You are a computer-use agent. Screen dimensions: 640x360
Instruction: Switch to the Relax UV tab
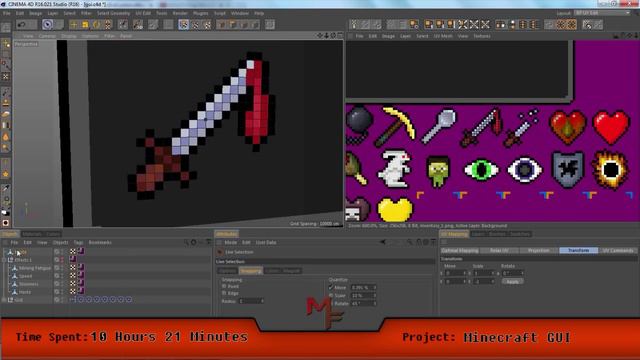[499, 250]
